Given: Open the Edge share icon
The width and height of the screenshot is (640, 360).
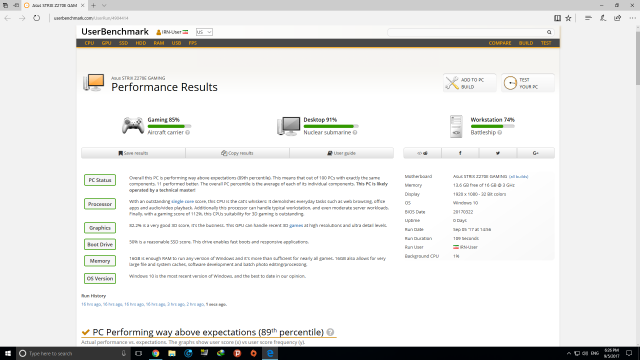Looking at the screenshot, I should (618, 18).
